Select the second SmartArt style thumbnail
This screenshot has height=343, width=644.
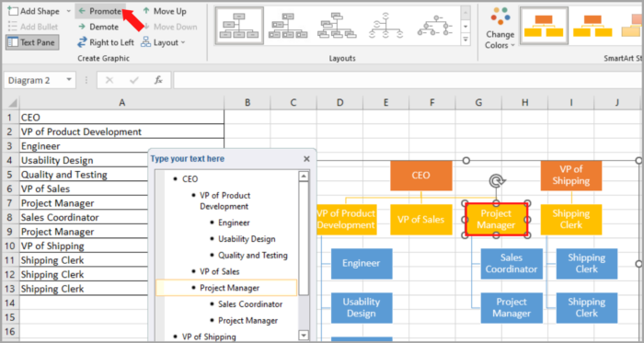click(592, 26)
